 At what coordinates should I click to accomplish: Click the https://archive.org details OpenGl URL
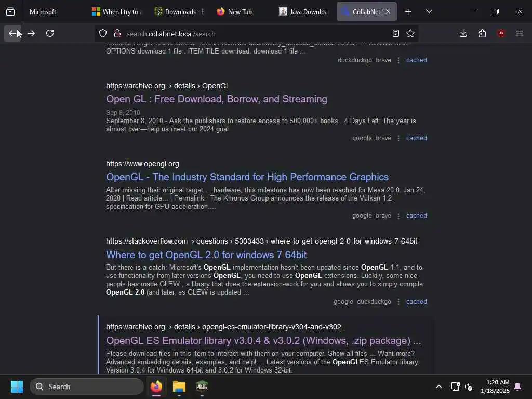[167, 86]
